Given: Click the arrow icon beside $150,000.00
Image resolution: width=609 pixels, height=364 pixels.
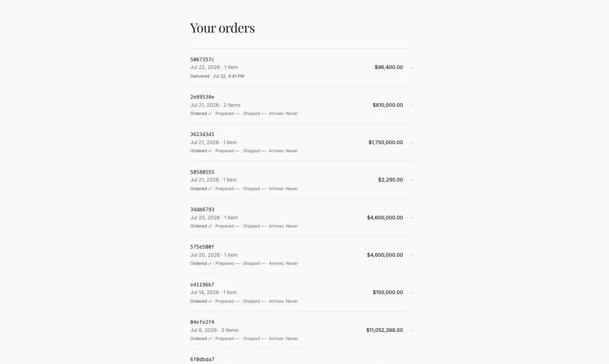Looking at the screenshot, I should tap(410, 292).
